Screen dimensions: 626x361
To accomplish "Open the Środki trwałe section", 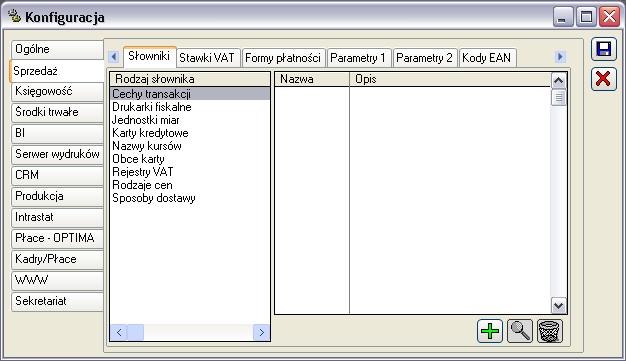I will [x=57, y=112].
